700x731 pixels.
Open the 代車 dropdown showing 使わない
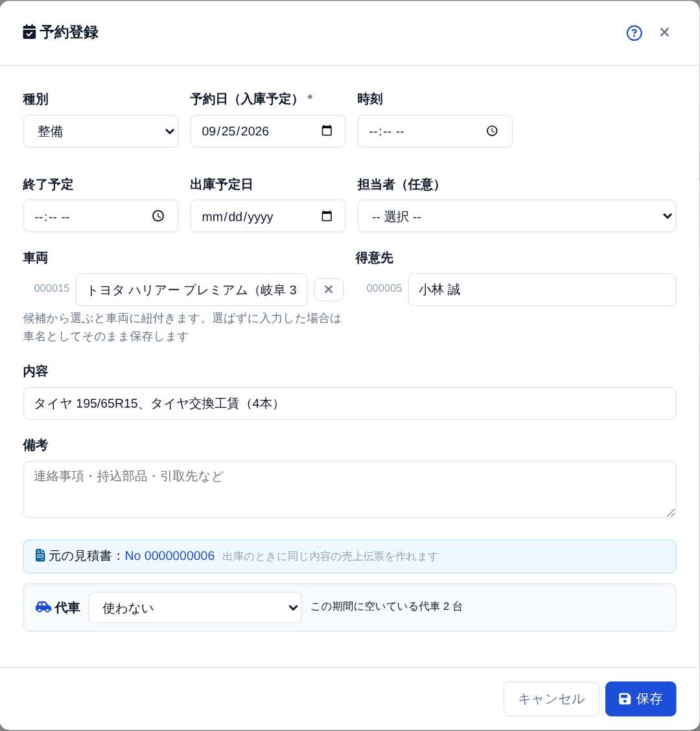pyautogui.click(x=195, y=607)
